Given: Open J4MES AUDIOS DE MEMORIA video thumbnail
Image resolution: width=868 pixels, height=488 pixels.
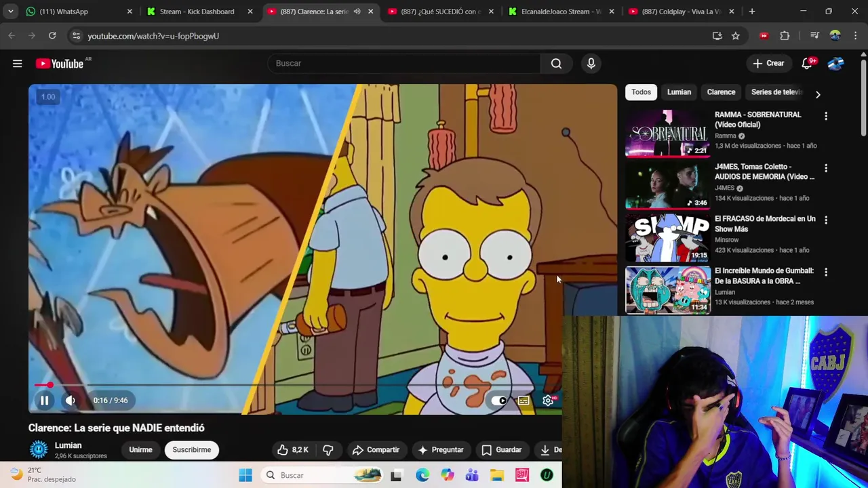Looking at the screenshot, I should point(667,185).
